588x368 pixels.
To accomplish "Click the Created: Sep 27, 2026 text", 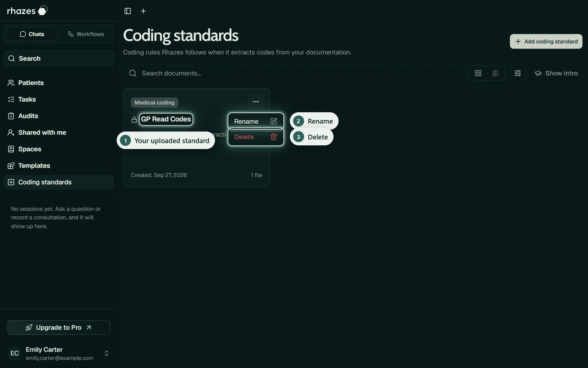I will (159, 175).
